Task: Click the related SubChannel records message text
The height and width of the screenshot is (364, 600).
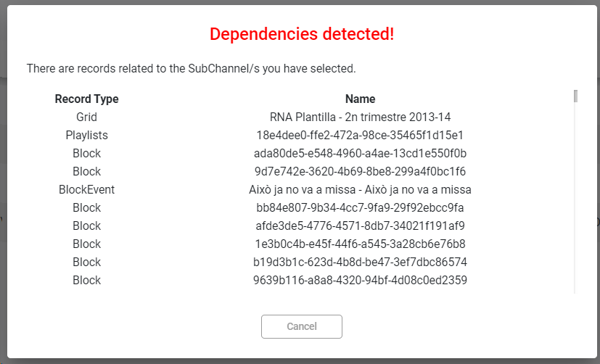Action: tap(191, 69)
